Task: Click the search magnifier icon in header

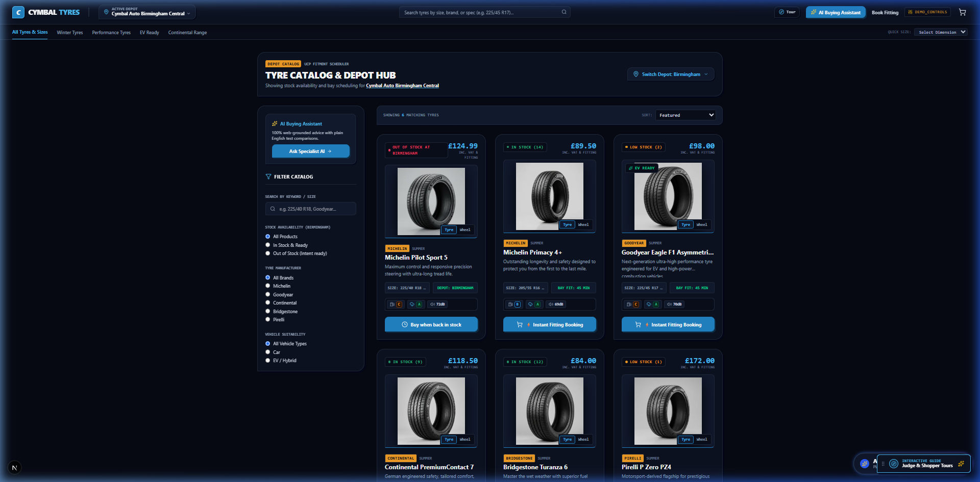Action: (564, 12)
